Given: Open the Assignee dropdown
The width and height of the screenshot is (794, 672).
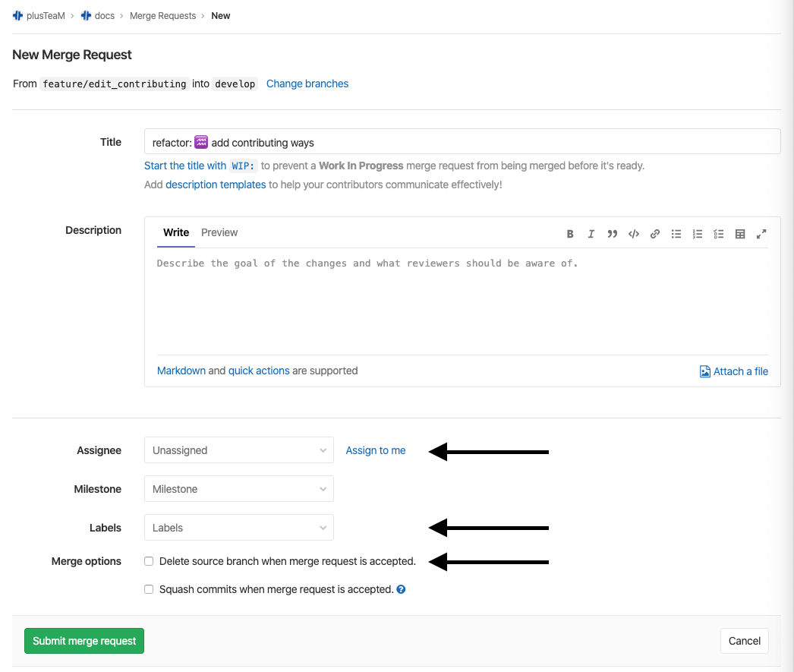Looking at the screenshot, I should (238, 450).
